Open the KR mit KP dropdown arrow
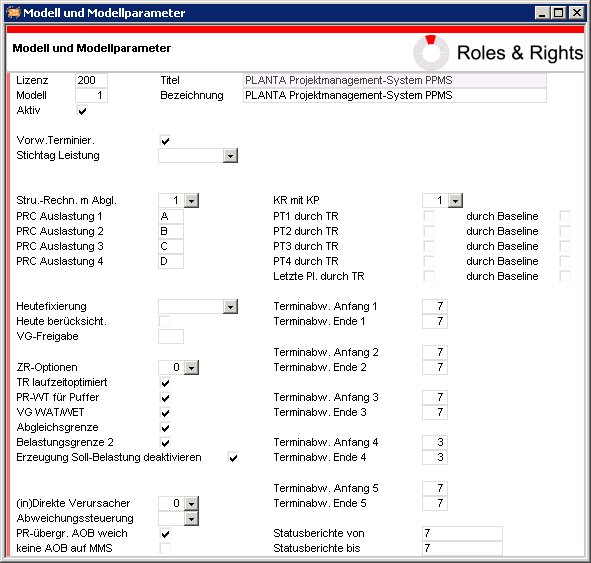 click(455, 201)
